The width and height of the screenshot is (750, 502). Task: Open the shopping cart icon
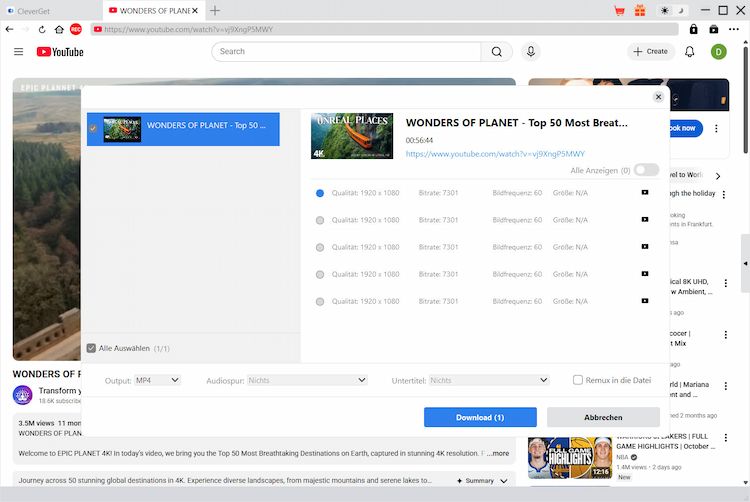click(x=640, y=11)
